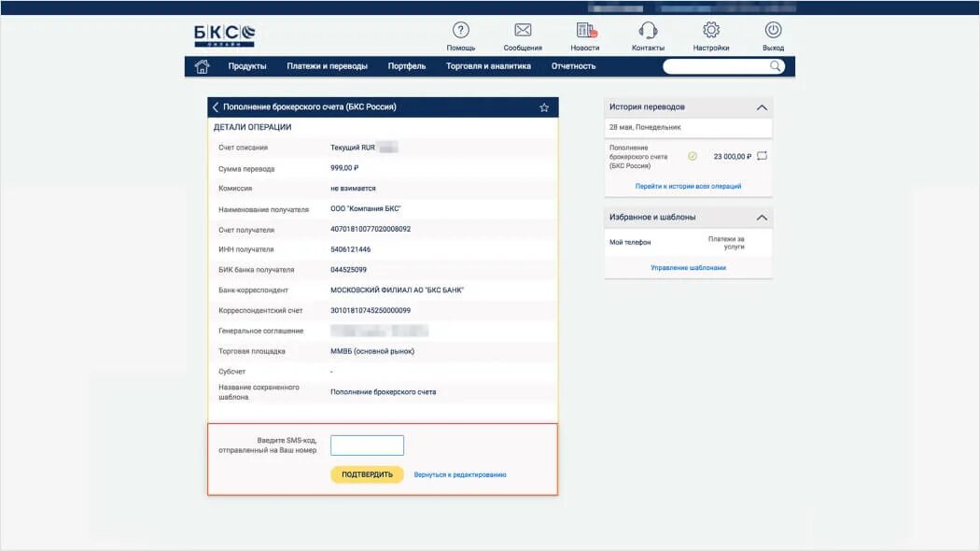Image resolution: width=980 pixels, height=551 pixels.
Task: Click the correspondent account 30101810745250000099
Action: (x=370, y=310)
